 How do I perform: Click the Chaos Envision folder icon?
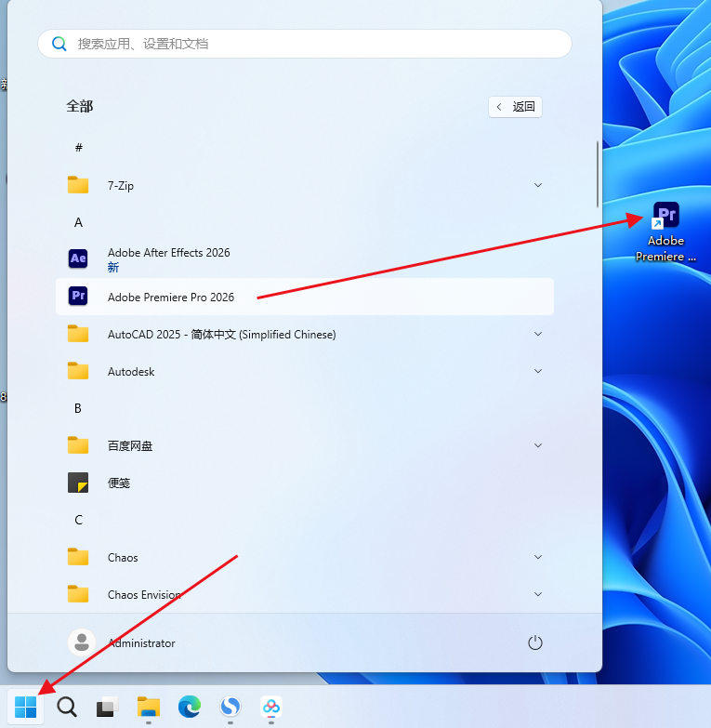[78, 594]
